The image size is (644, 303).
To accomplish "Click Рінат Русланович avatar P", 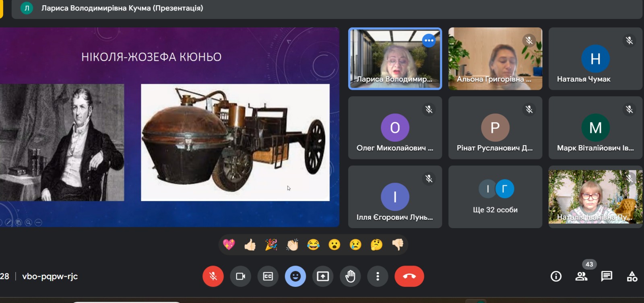I will coord(495,128).
